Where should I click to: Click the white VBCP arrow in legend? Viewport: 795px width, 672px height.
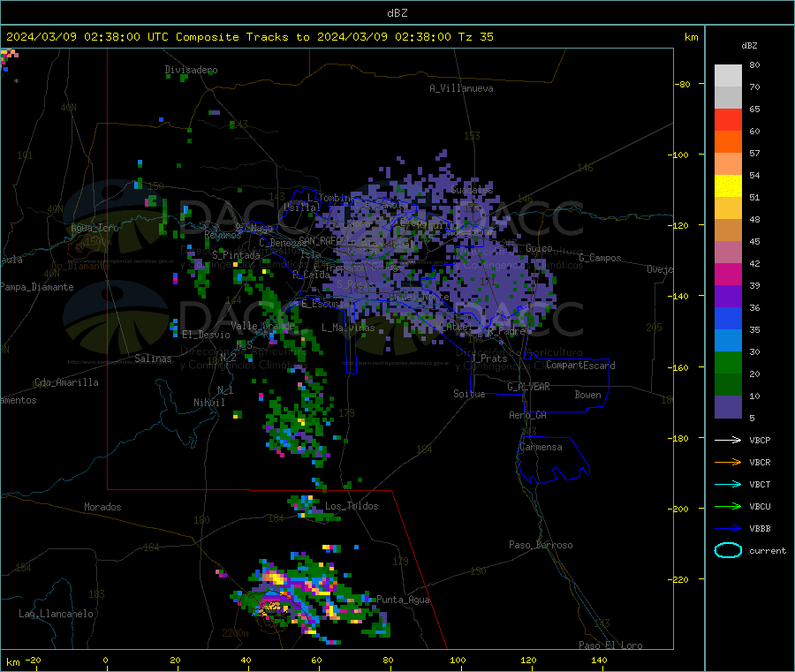(x=728, y=440)
